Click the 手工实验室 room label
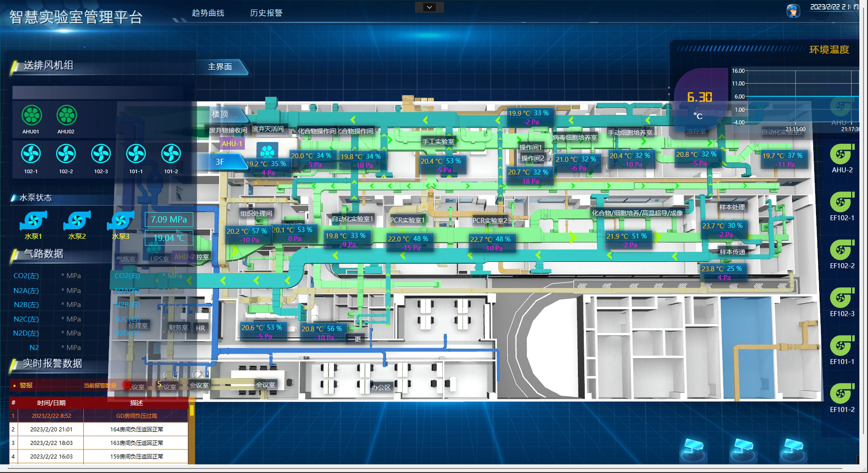The image size is (868, 473). pyautogui.click(x=438, y=142)
